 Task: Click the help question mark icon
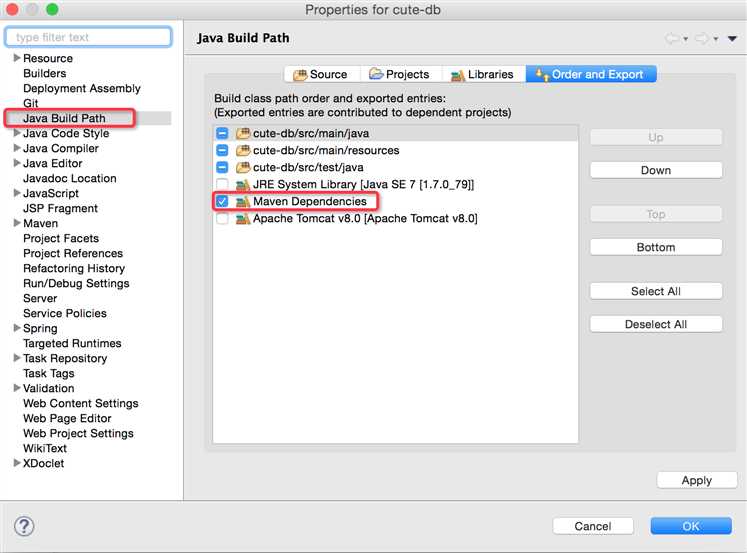[24, 527]
